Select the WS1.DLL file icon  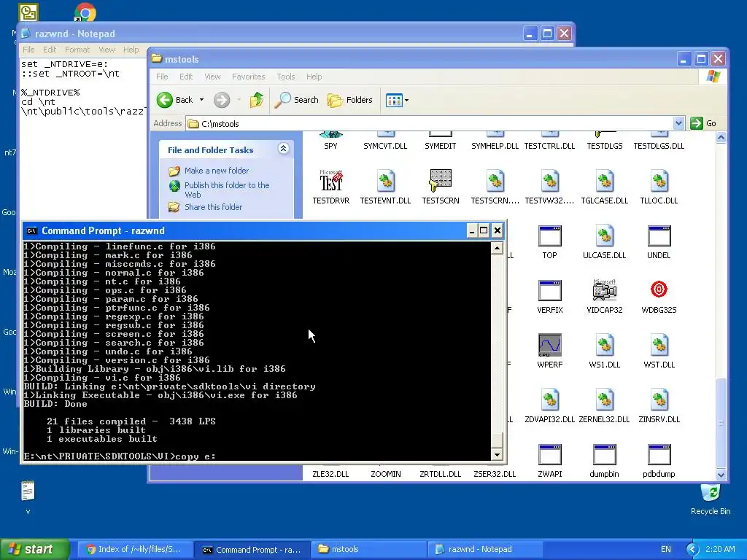pos(605,345)
